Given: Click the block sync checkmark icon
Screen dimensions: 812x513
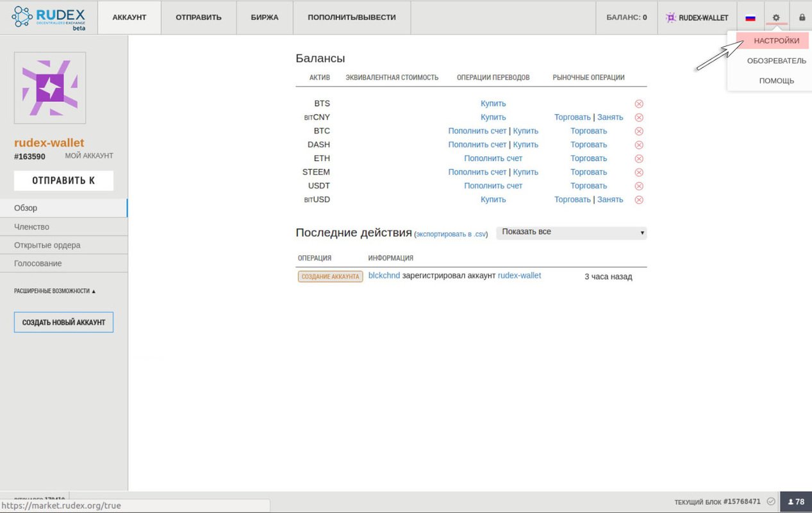Looking at the screenshot, I should 771,501.
